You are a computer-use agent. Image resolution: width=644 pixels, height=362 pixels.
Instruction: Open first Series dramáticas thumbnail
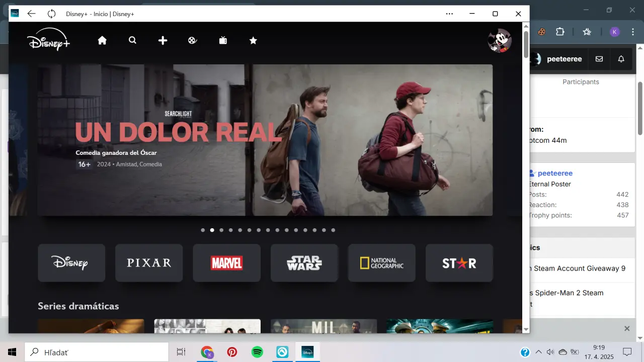coord(91,326)
